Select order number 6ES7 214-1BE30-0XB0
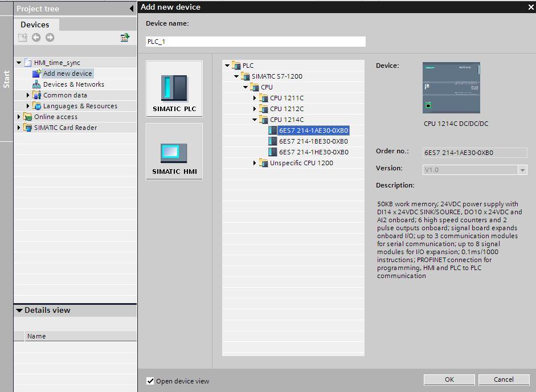 pos(313,141)
